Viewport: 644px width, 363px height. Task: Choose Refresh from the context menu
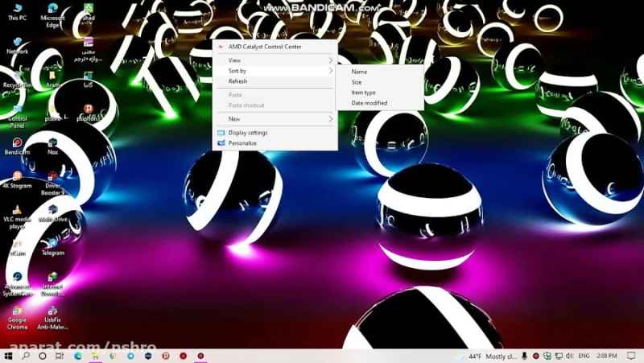pos(275,81)
